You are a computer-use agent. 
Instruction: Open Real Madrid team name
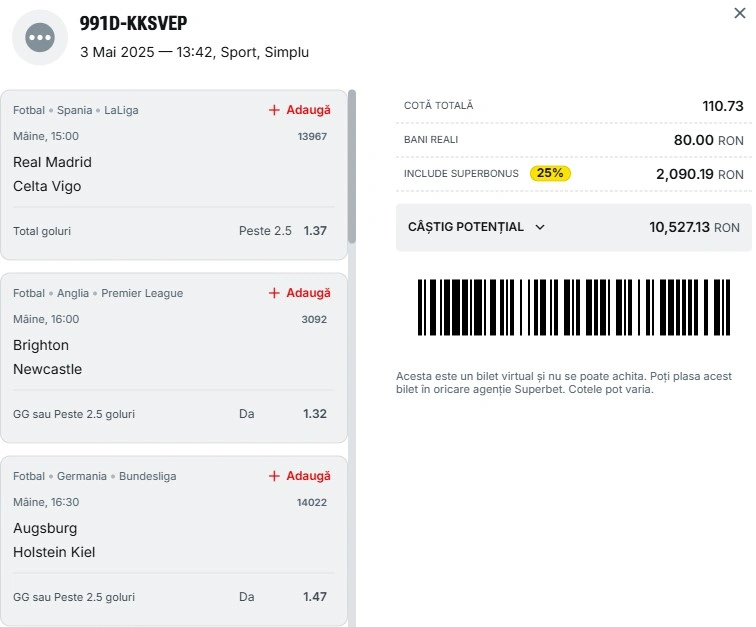click(52, 162)
